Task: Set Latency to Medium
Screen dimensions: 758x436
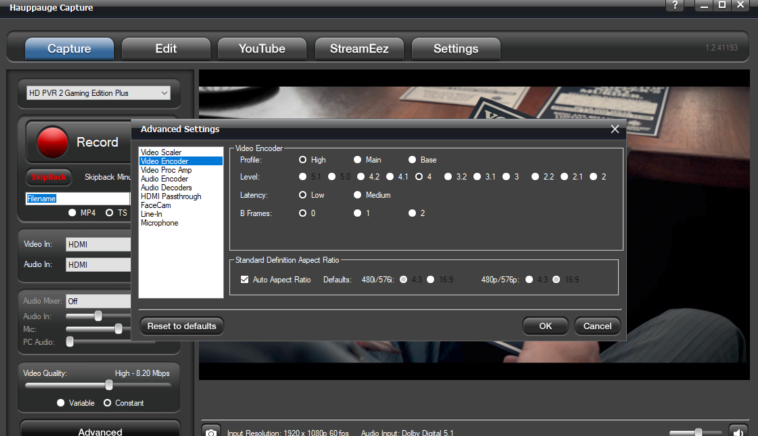Action: pos(357,195)
